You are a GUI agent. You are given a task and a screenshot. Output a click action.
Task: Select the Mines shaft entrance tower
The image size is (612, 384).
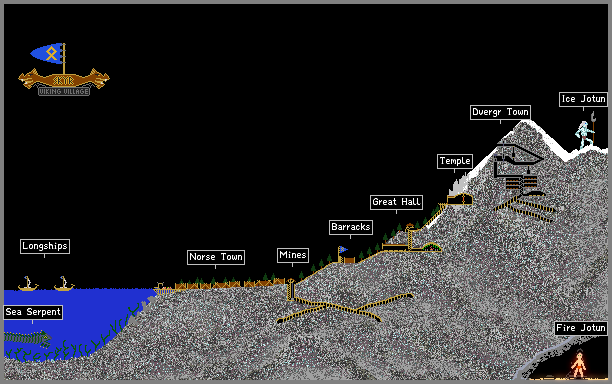point(290,290)
